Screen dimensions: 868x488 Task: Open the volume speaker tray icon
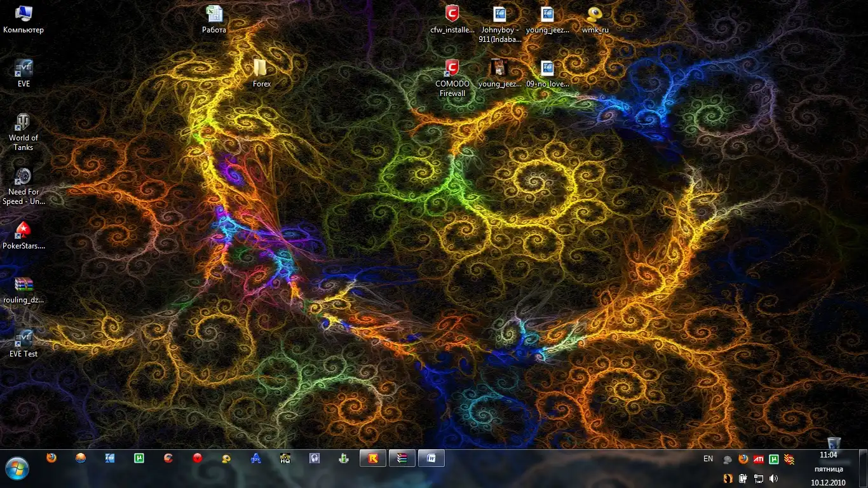point(773,478)
